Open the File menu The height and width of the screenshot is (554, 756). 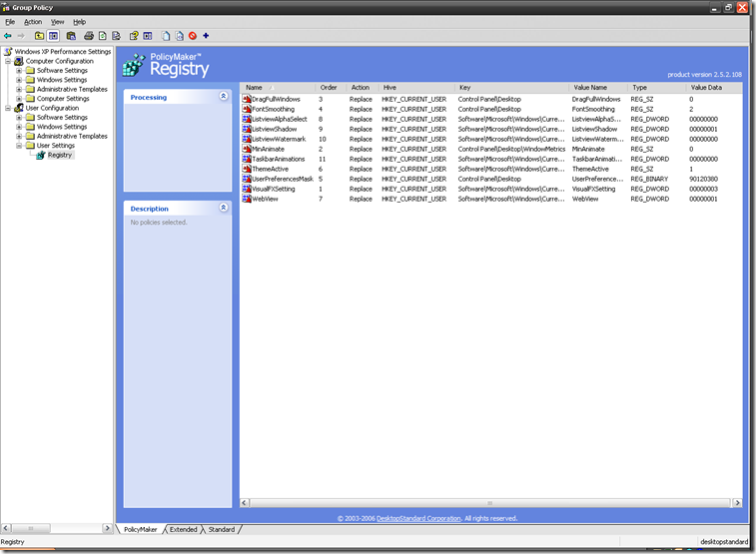tap(10, 22)
